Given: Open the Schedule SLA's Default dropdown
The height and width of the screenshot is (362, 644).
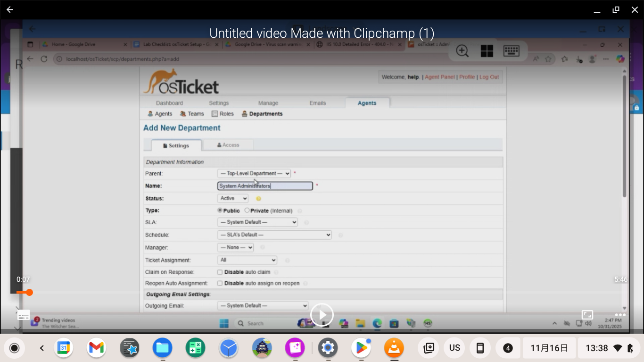Looking at the screenshot, I should (x=274, y=235).
